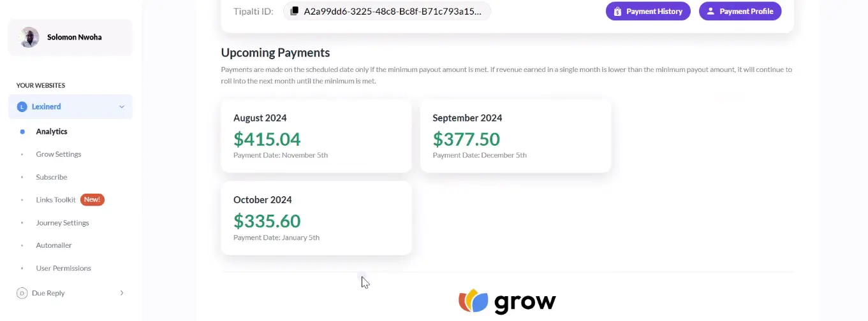
Task: Open the Payment Profile button
Action: coord(740,11)
